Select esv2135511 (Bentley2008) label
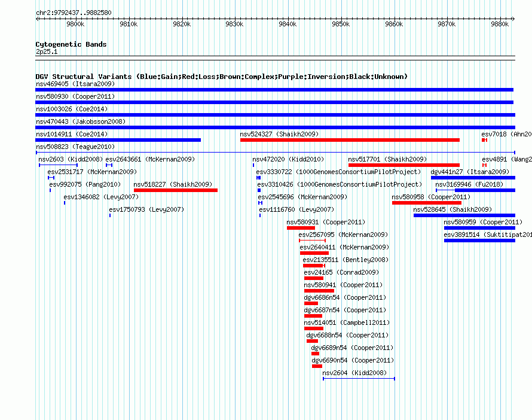532x420 pixels. 346,260
